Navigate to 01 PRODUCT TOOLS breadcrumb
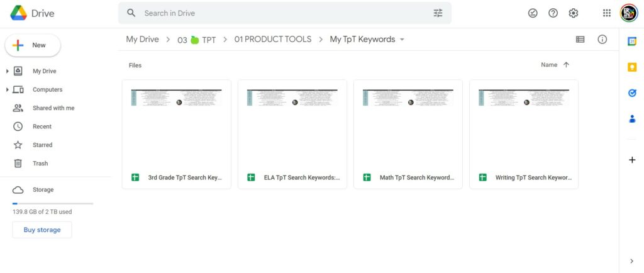This screenshot has width=644, height=273. pyautogui.click(x=273, y=40)
